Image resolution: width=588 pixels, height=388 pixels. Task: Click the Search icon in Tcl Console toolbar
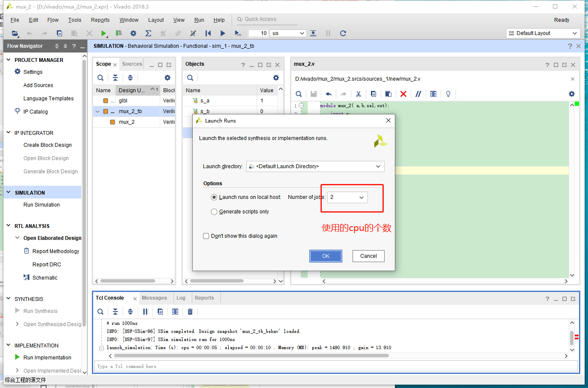(x=100, y=312)
